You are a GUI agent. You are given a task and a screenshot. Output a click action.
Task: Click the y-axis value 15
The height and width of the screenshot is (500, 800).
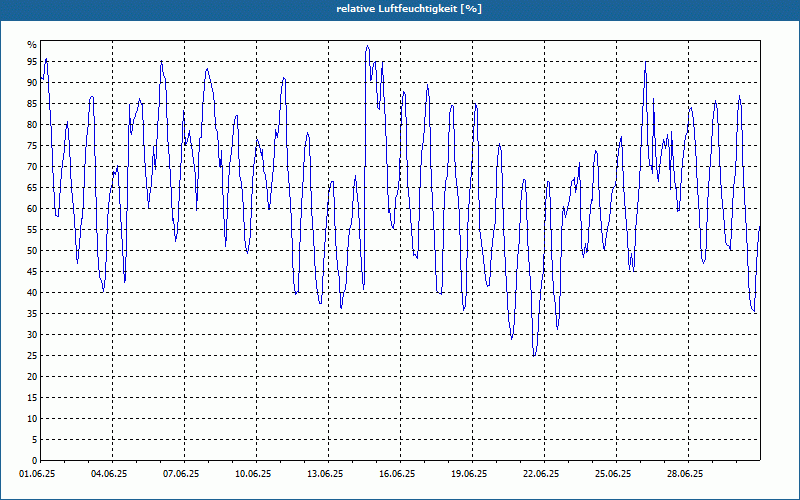point(32,397)
